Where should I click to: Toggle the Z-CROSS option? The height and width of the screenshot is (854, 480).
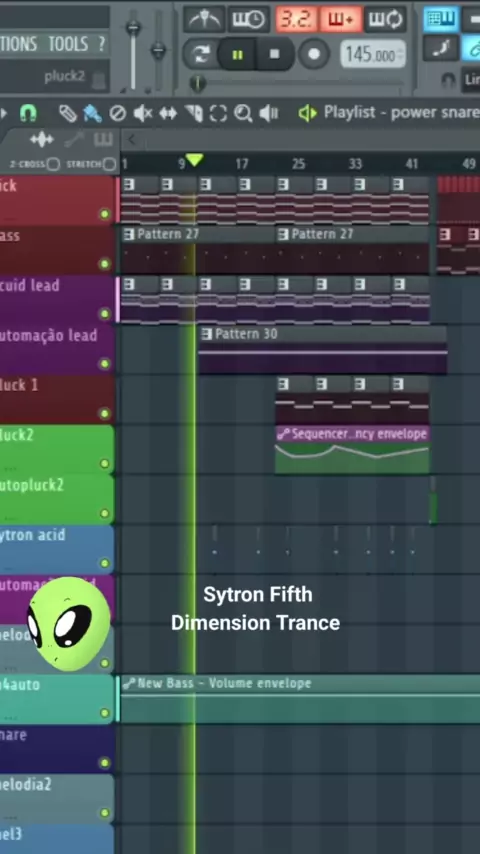(53, 164)
